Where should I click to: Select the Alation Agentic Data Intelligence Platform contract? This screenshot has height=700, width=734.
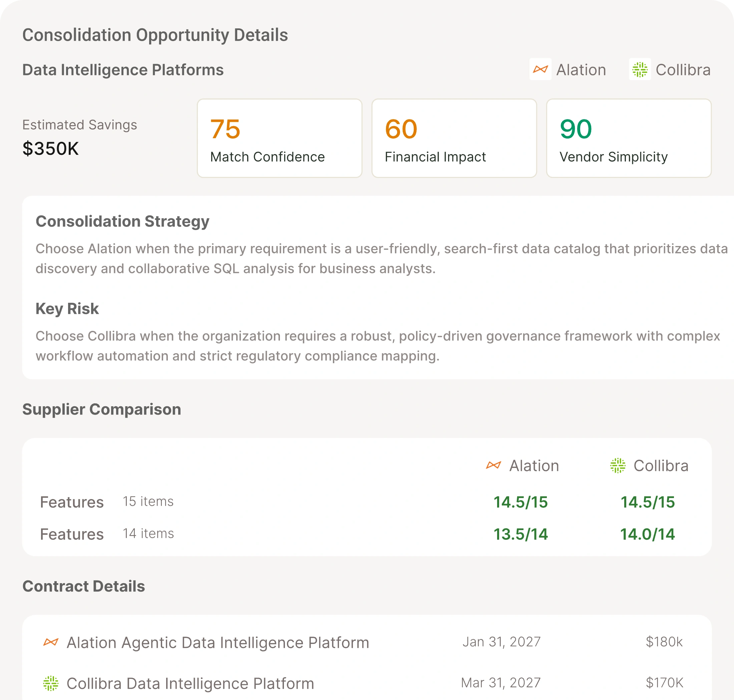click(367, 642)
